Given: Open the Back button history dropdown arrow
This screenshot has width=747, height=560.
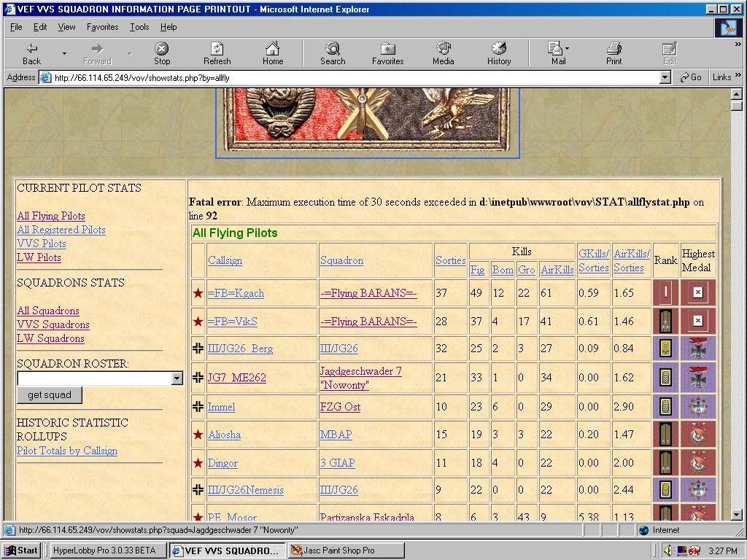Looking at the screenshot, I should click(64, 53).
